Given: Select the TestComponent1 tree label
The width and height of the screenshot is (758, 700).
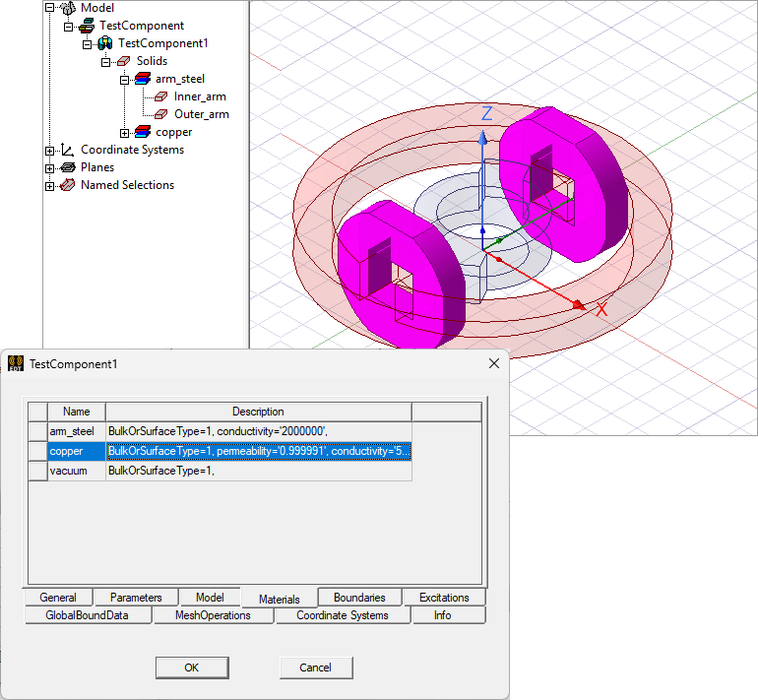Looking at the screenshot, I should (162, 43).
